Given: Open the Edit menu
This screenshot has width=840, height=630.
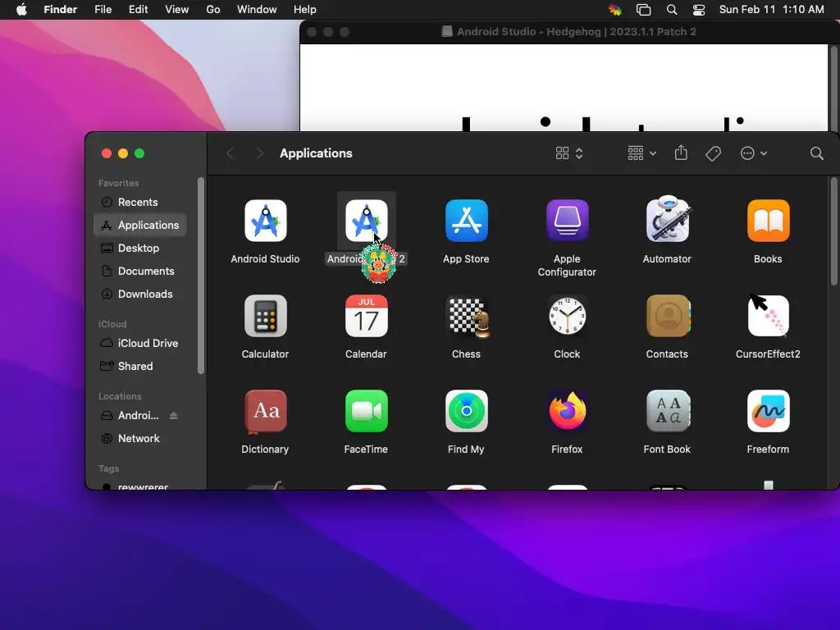Looking at the screenshot, I should [x=138, y=10].
